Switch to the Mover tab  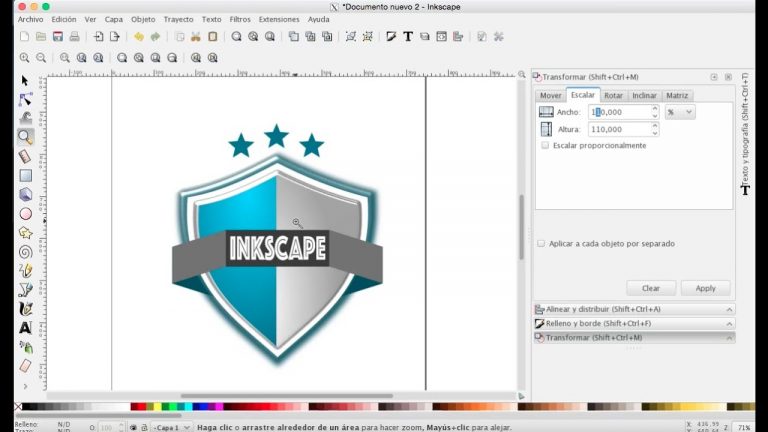pos(551,96)
